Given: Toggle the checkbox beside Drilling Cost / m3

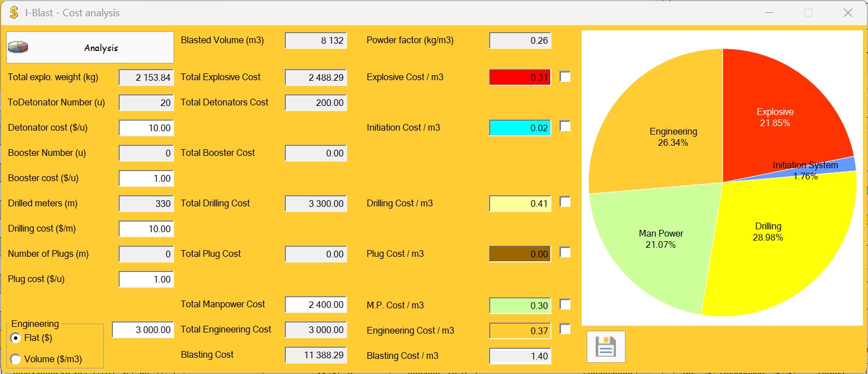Looking at the screenshot, I should pos(564,203).
